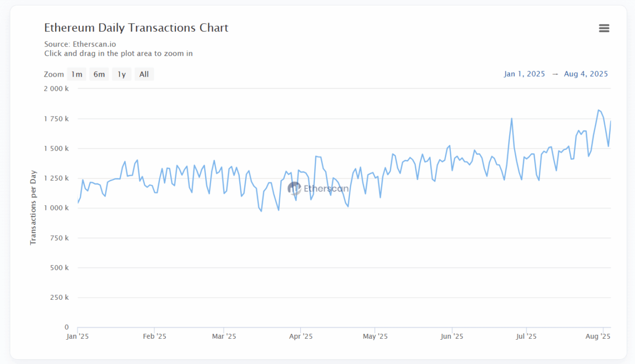The height and width of the screenshot is (364, 635).
Task: Select the 1y zoom range button
Action: (x=121, y=74)
